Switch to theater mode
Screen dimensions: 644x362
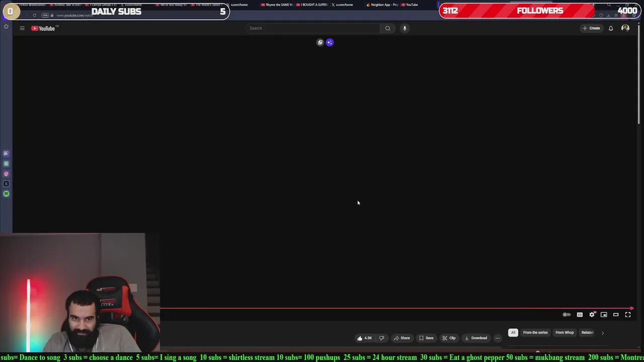[616, 315]
